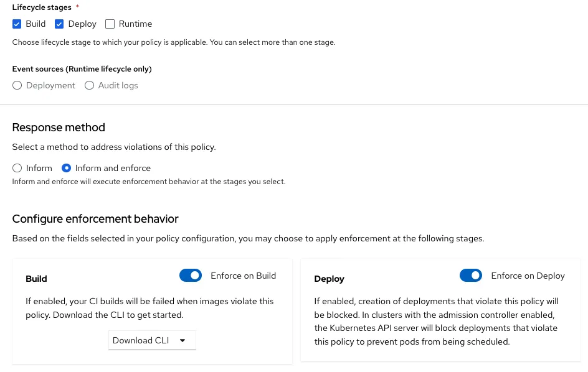Uncheck the Deploy lifecycle stage checkbox
The image size is (588, 372).
[x=59, y=24]
